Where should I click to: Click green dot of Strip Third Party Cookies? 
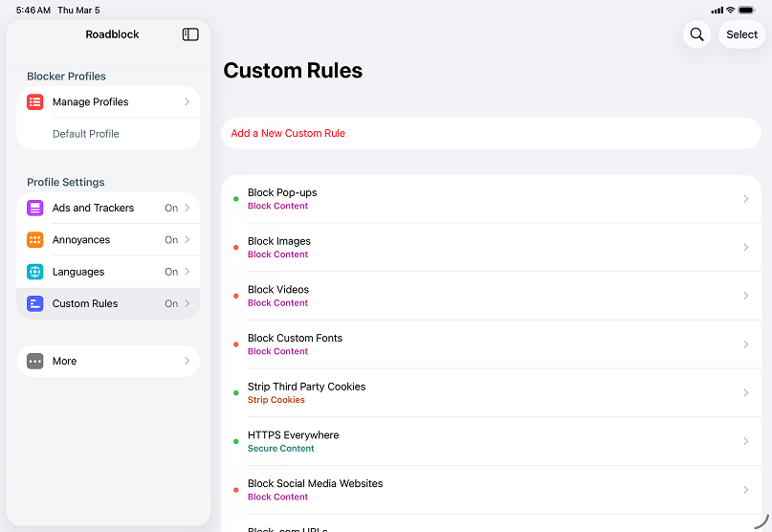coord(236,393)
